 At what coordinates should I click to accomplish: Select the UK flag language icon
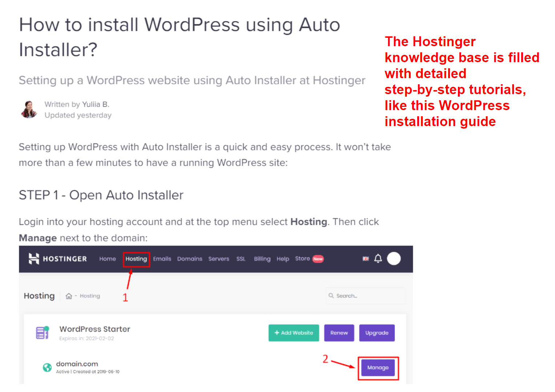[366, 259]
